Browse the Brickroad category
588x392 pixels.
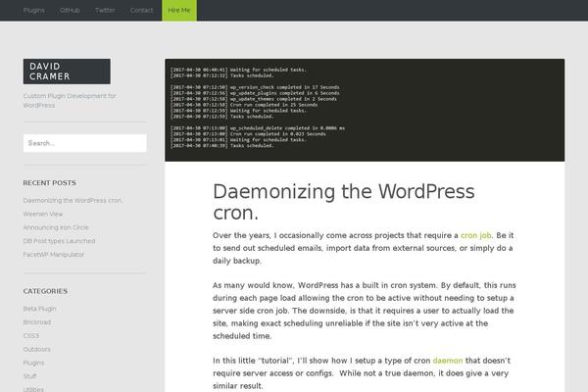tap(37, 321)
